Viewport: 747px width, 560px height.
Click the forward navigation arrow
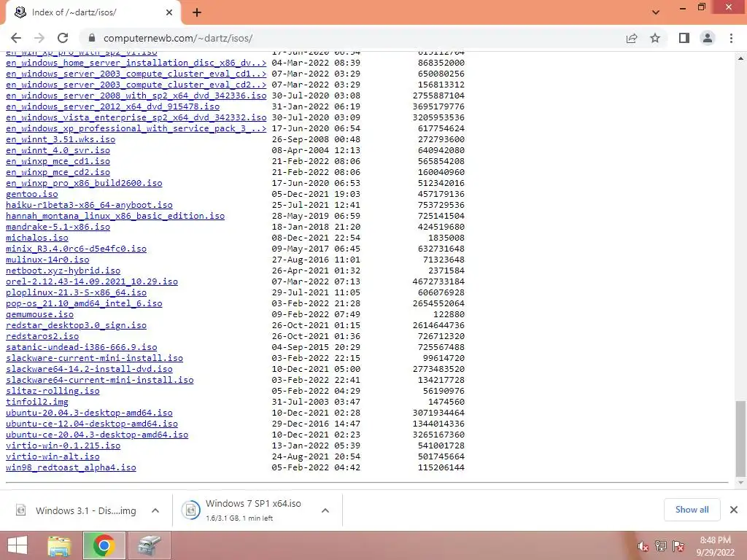pos(39,38)
